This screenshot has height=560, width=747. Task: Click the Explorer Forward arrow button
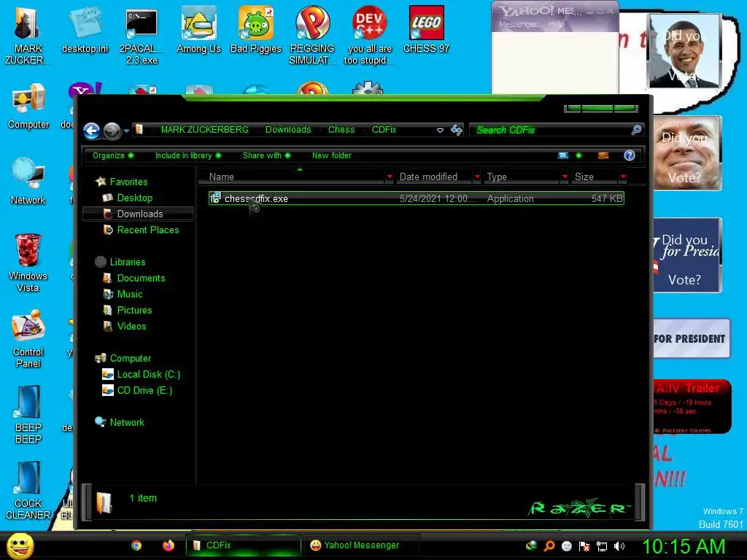112,131
